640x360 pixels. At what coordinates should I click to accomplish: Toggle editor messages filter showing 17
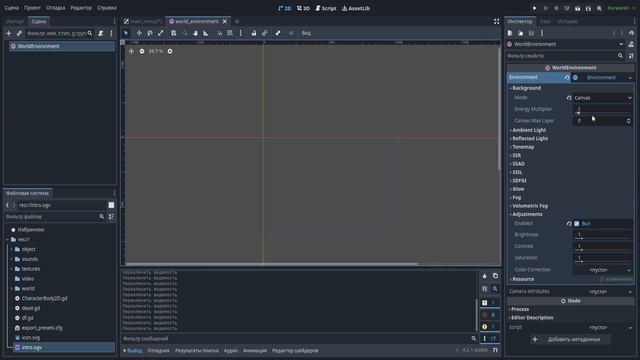(489, 338)
